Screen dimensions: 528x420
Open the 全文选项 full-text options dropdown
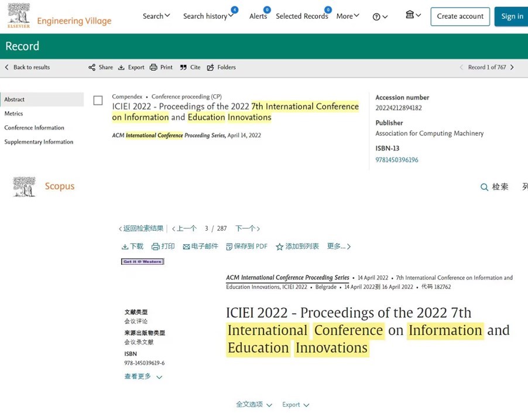(254, 404)
